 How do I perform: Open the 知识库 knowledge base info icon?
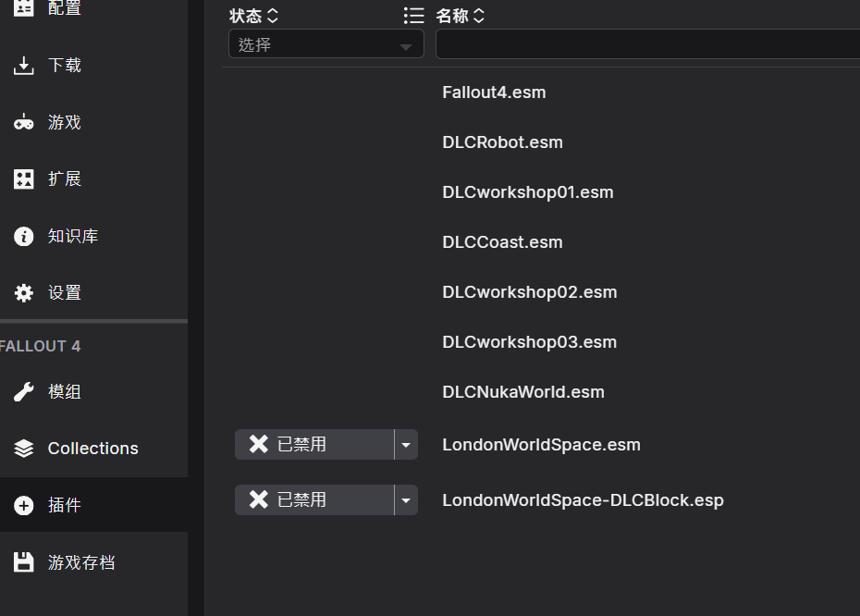point(23,236)
